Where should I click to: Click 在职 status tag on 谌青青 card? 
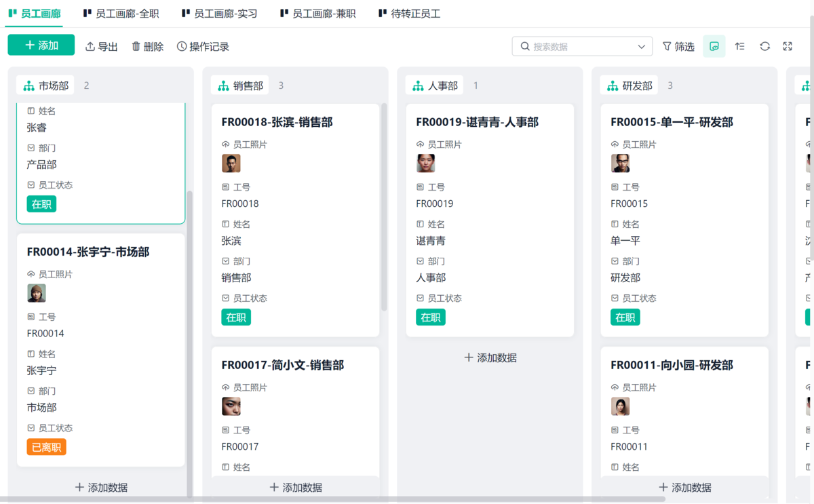click(431, 317)
